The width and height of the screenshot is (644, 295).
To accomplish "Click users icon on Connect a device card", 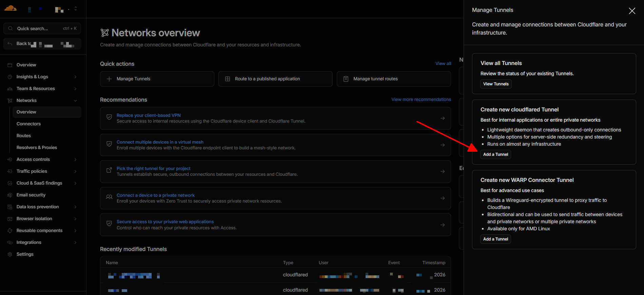I will click(x=109, y=197).
